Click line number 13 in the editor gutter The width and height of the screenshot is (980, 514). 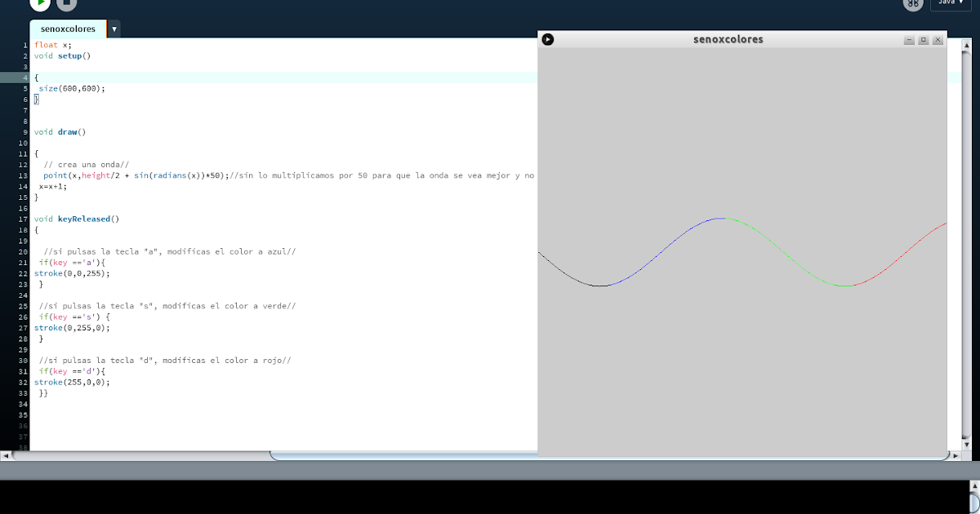click(x=22, y=175)
